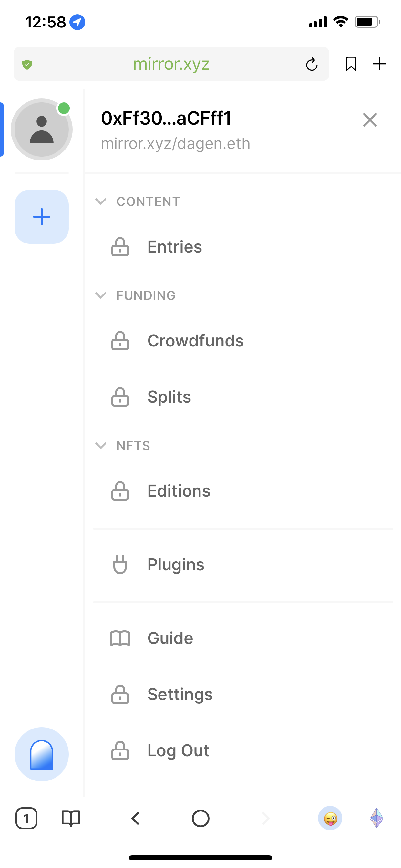
Task: Collapse the NFTS section
Action: pos(101,445)
